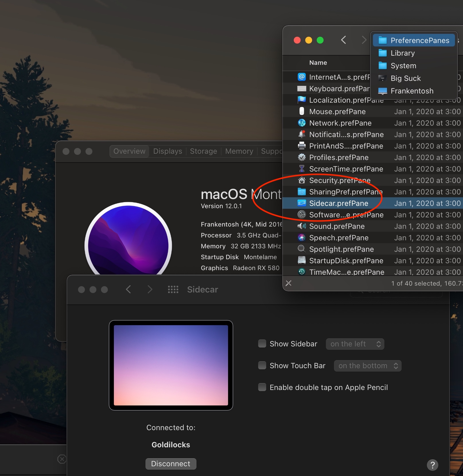463x476 pixels.
Task: Click the iPad display preview thumbnail
Action: [x=171, y=365]
